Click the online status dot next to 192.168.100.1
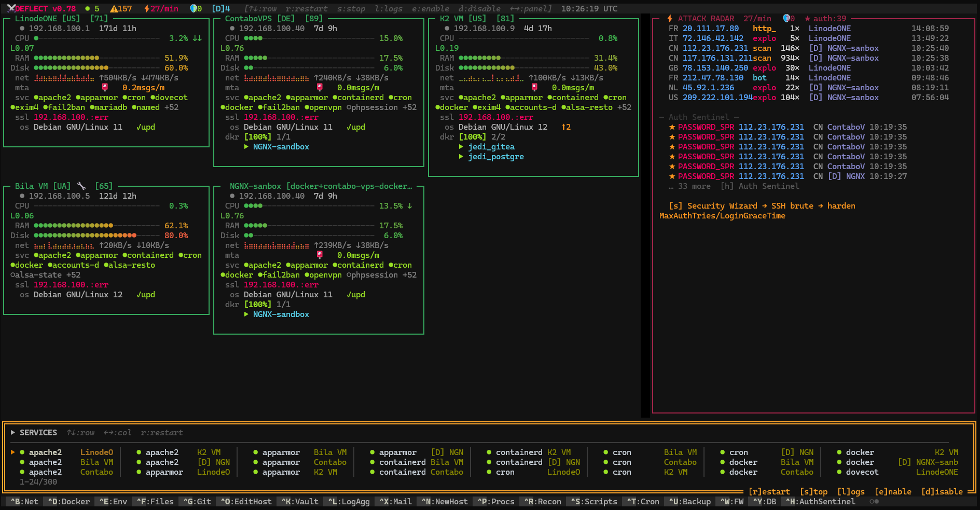Image resolution: width=980 pixels, height=510 pixels. 22,29
